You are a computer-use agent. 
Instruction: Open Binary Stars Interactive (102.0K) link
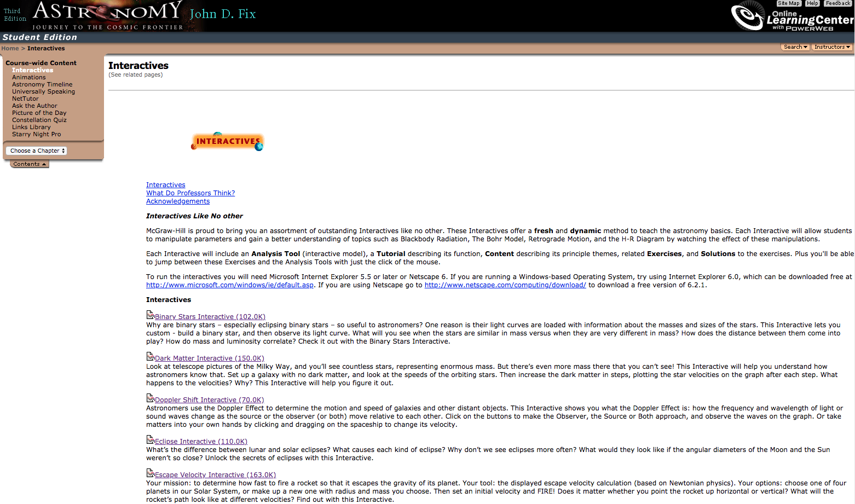210,317
